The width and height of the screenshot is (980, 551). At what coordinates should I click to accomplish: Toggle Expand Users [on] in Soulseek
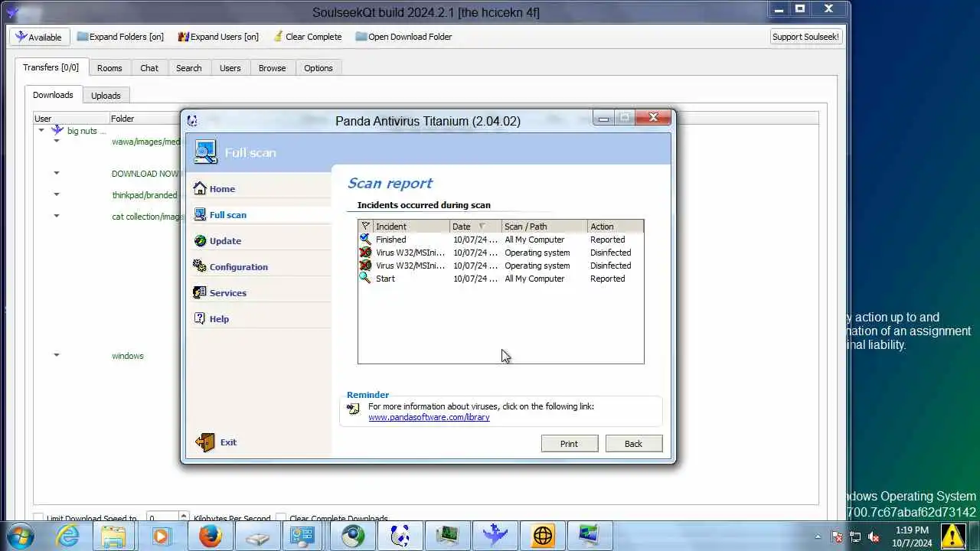(218, 37)
